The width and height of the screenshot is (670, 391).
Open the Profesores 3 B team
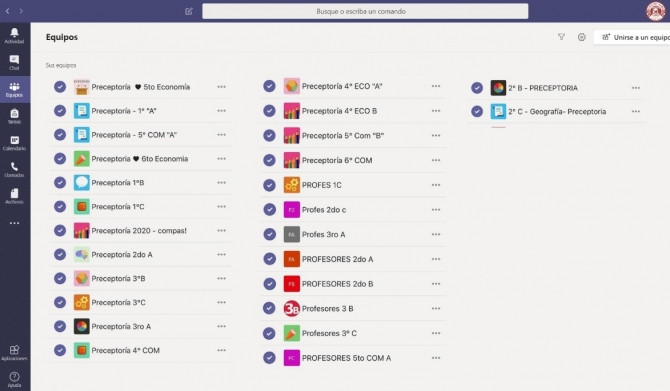click(327, 309)
